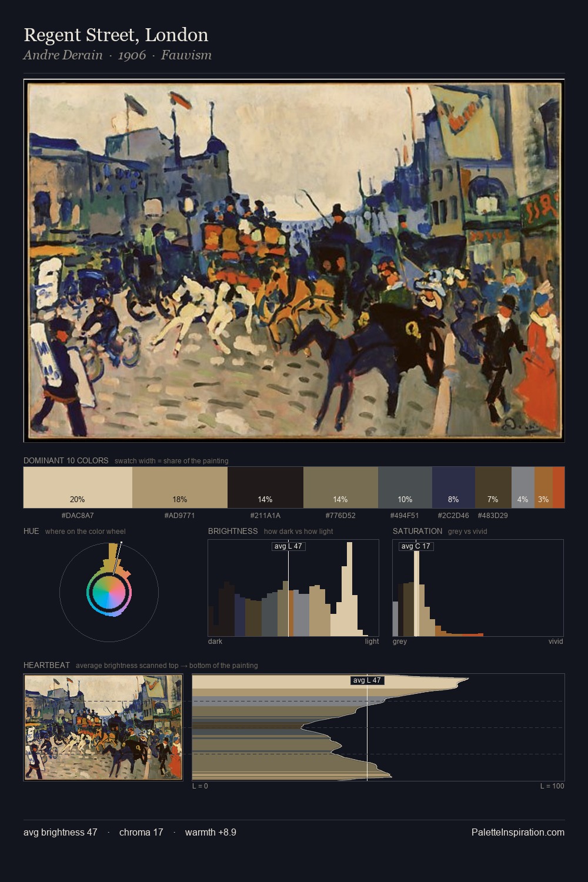Click the "Fauvism" style label
Screen dimensions: 588x882
click(x=186, y=55)
